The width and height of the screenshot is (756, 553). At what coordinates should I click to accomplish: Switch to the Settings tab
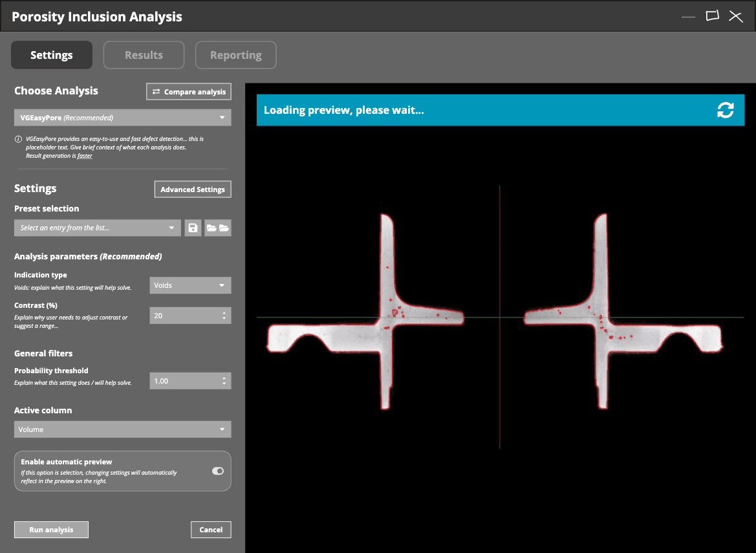click(x=52, y=55)
